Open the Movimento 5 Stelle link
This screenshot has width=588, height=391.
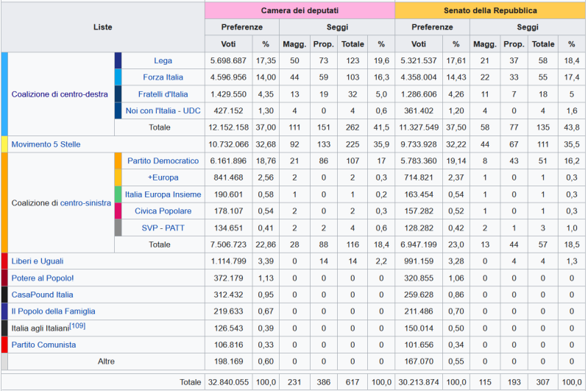tap(46, 144)
